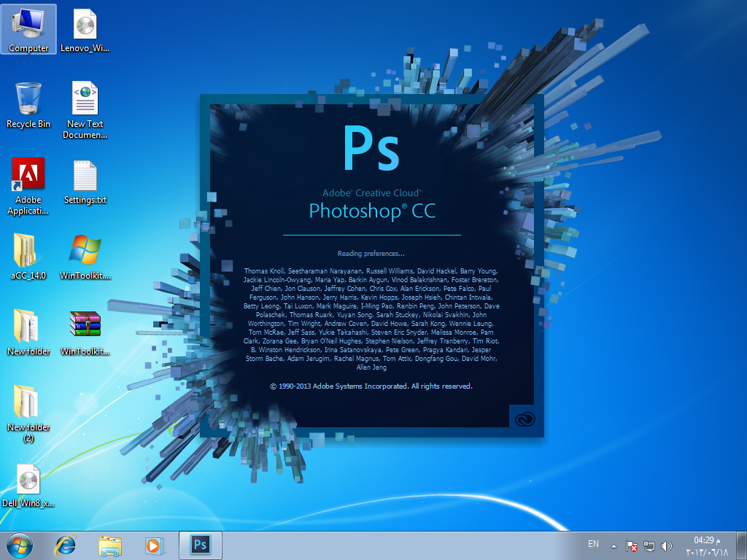This screenshot has height=560, width=747.
Task: Launch Internet Explorer from the taskbar
Action: [65, 545]
